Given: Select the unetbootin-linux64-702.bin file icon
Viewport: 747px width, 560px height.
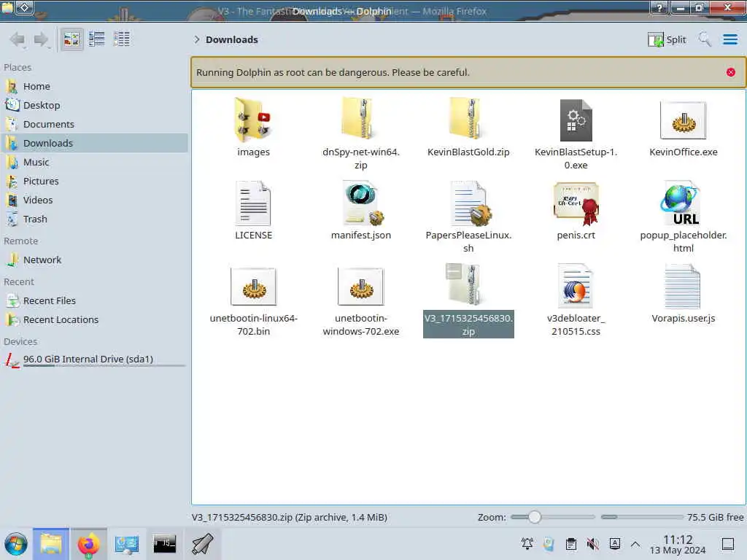Looking at the screenshot, I should click(x=253, y=287).
